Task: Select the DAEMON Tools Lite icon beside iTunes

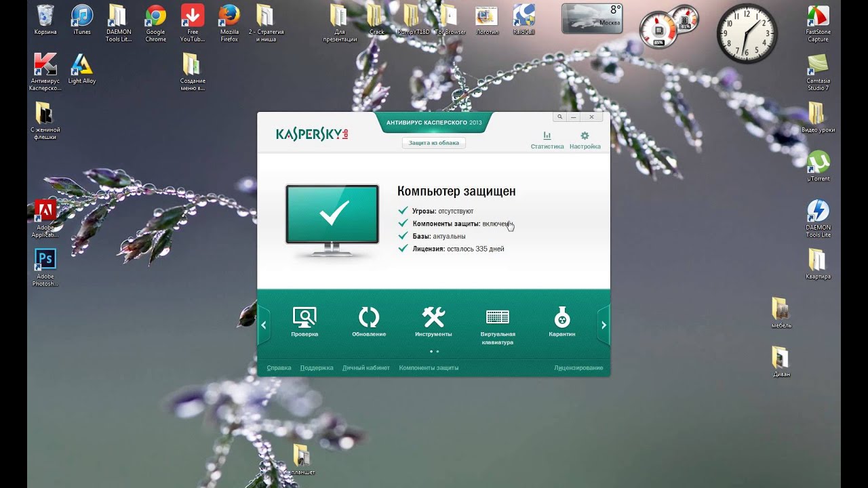Action: pos(119,24)
